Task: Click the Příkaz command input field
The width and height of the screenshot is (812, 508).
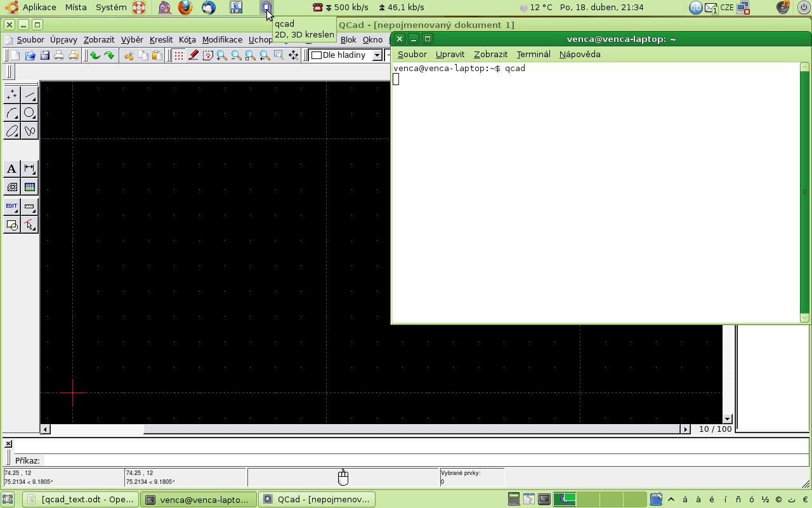Action: tap(425, 460)
